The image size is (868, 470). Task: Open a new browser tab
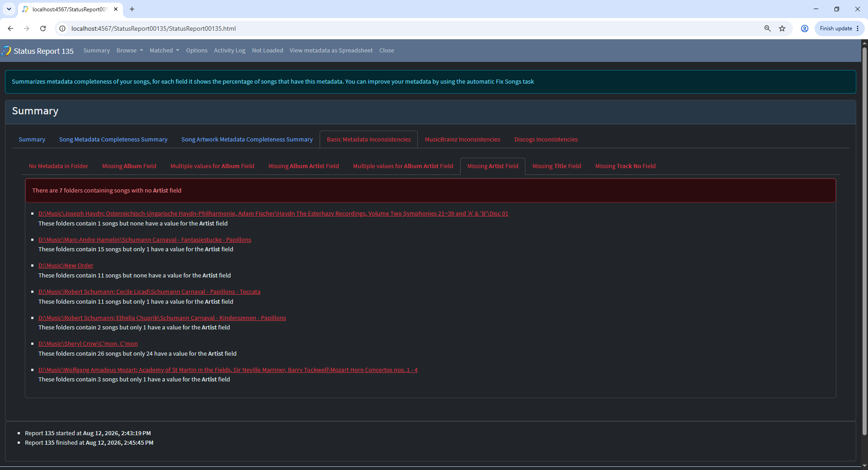132,9
